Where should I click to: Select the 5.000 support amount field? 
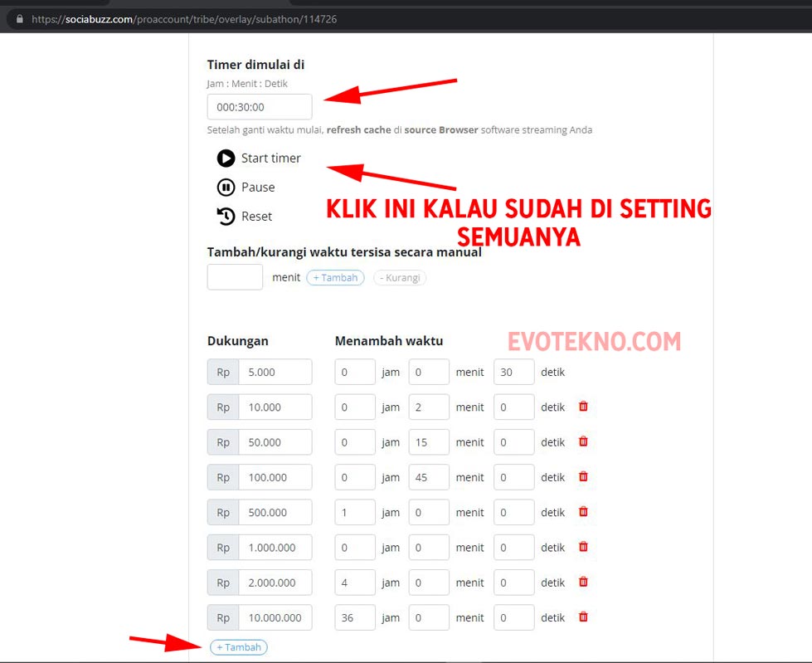[x=275, y=372]
